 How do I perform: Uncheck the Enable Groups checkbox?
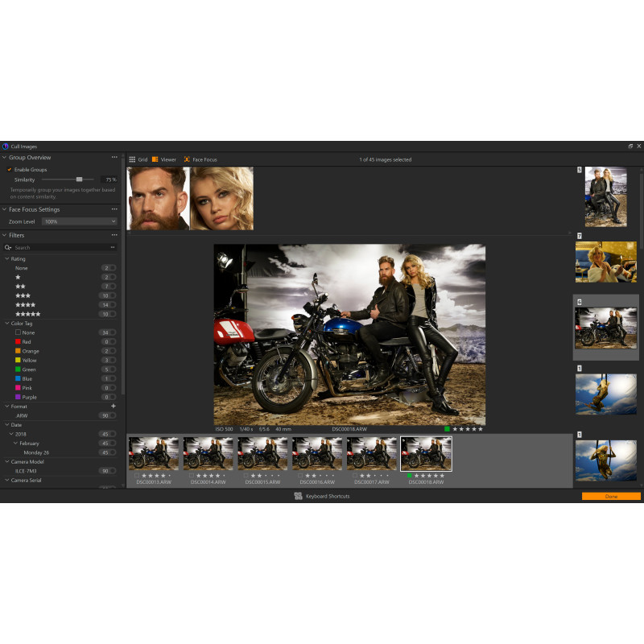[x=10, y=169]
